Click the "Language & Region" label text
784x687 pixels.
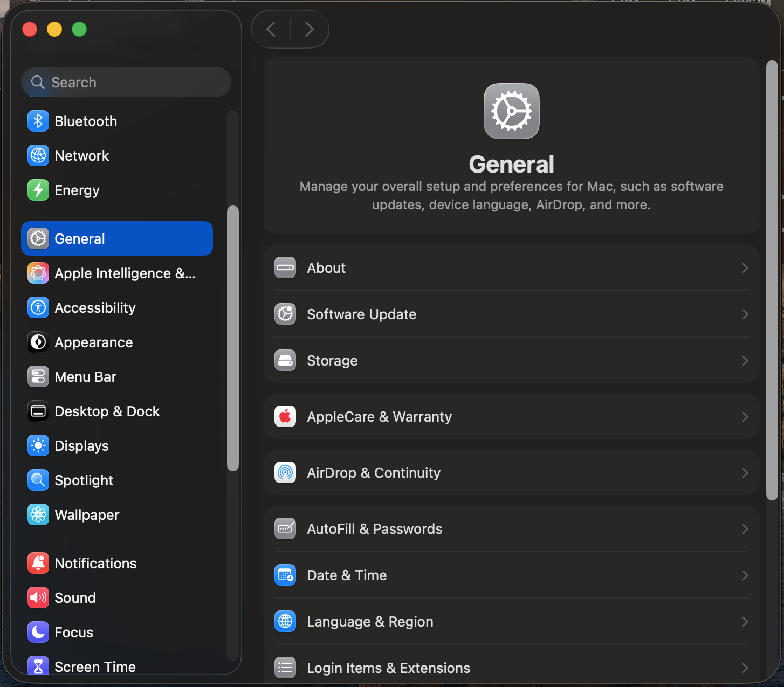click(370, 622)
